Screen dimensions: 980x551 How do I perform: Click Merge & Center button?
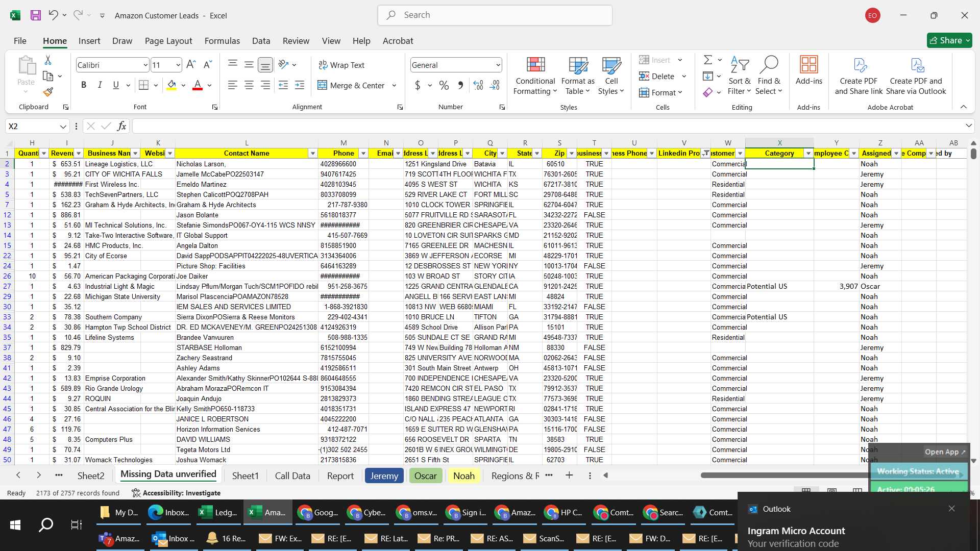pos(351,85)
